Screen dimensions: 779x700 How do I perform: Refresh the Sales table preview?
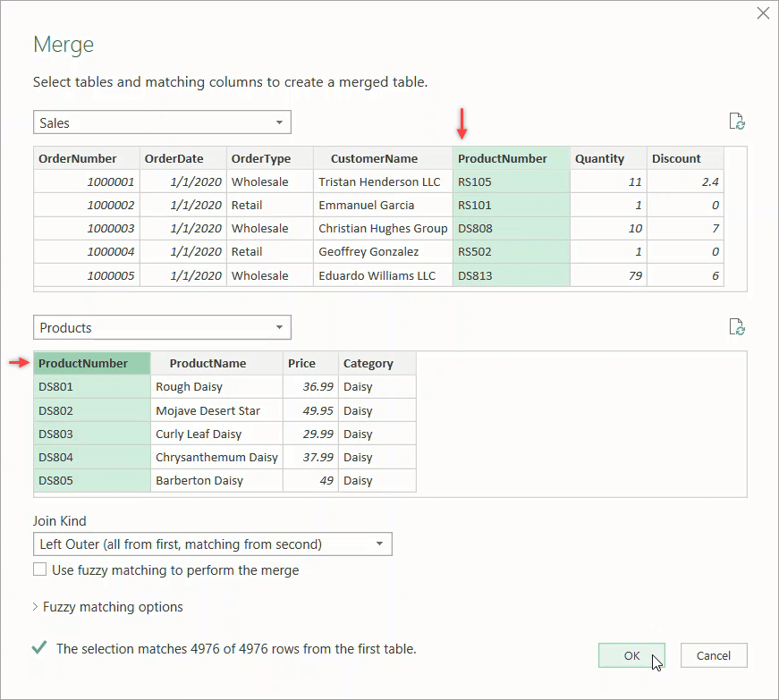click(x=737, y=122)
